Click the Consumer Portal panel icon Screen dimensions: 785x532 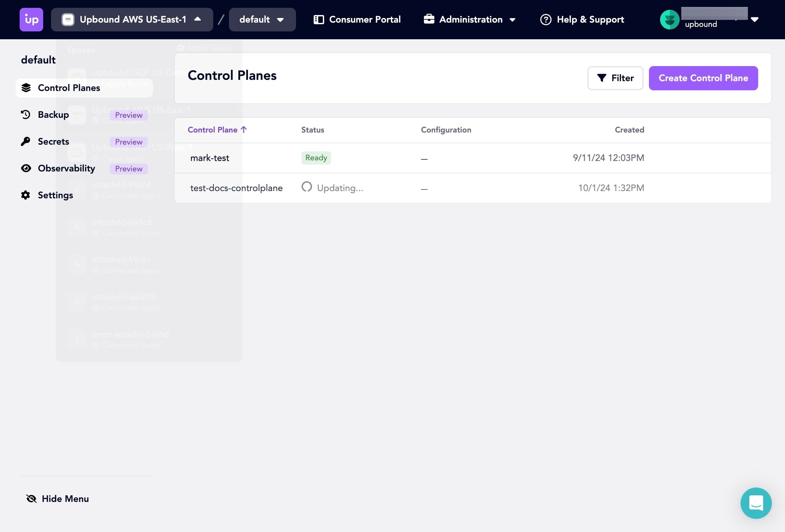319,20
